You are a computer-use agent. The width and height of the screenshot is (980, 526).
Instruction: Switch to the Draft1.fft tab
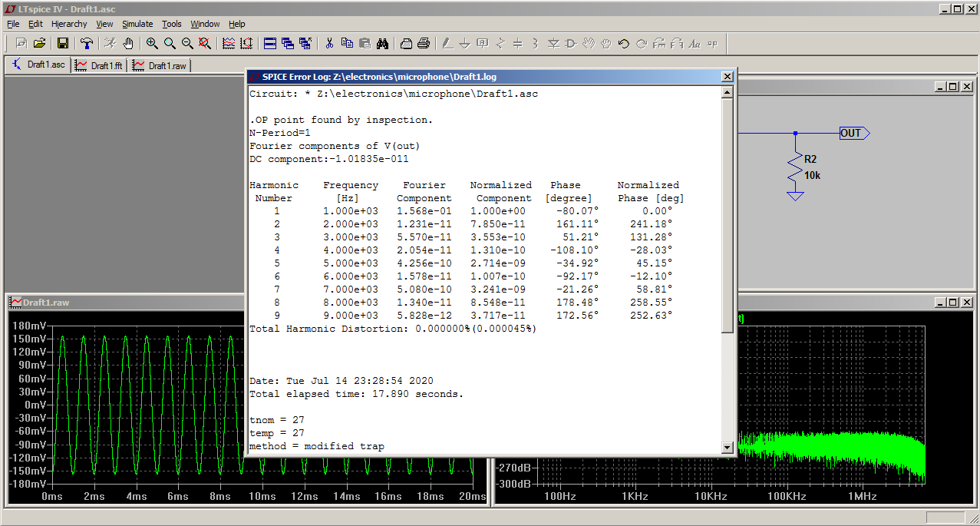100,65
